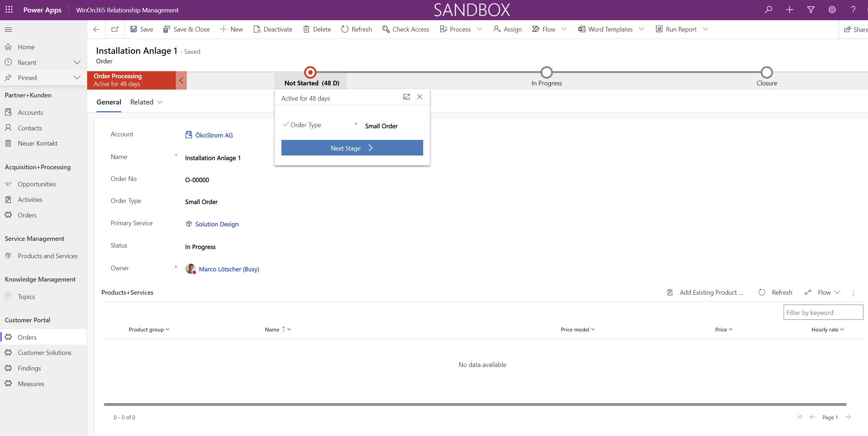Click the Next Stage button

[x=352, y=148]
